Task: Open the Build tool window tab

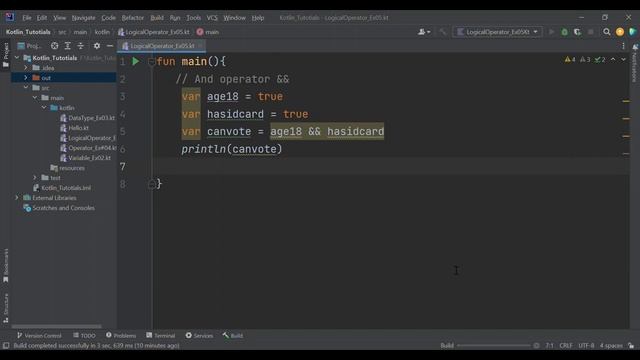Action: click(233, 336)
